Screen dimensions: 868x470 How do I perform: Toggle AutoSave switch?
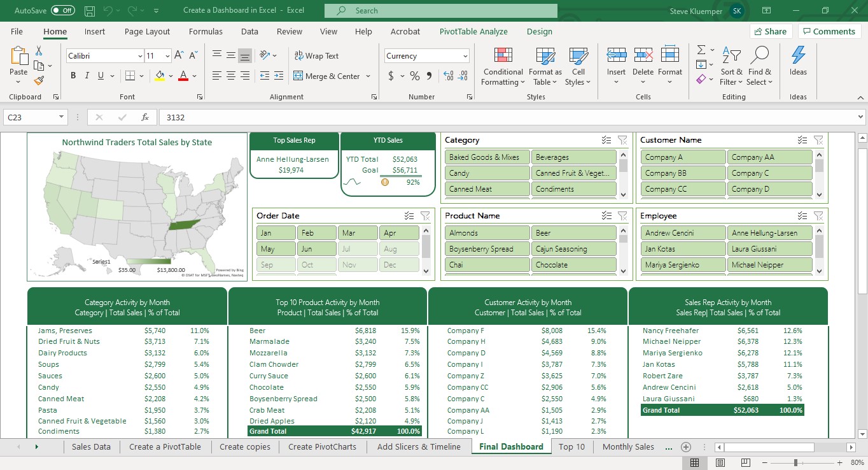[62, 11]
